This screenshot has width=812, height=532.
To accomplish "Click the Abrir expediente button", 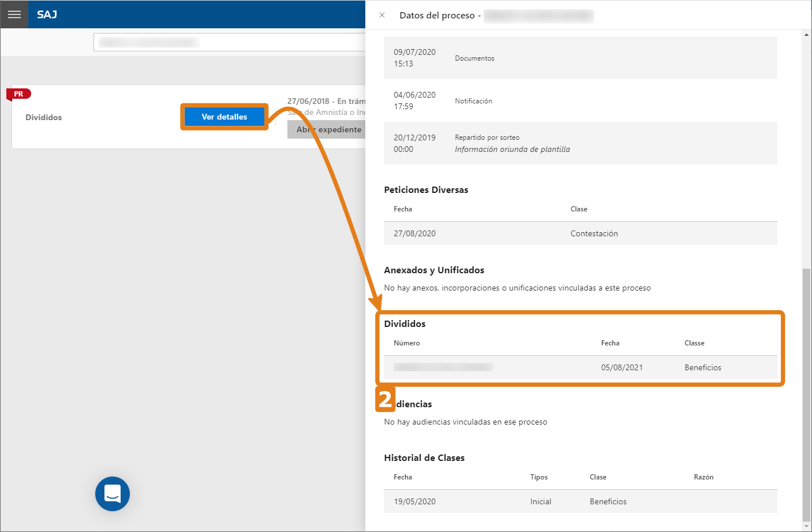I will [x=327, y=129].
